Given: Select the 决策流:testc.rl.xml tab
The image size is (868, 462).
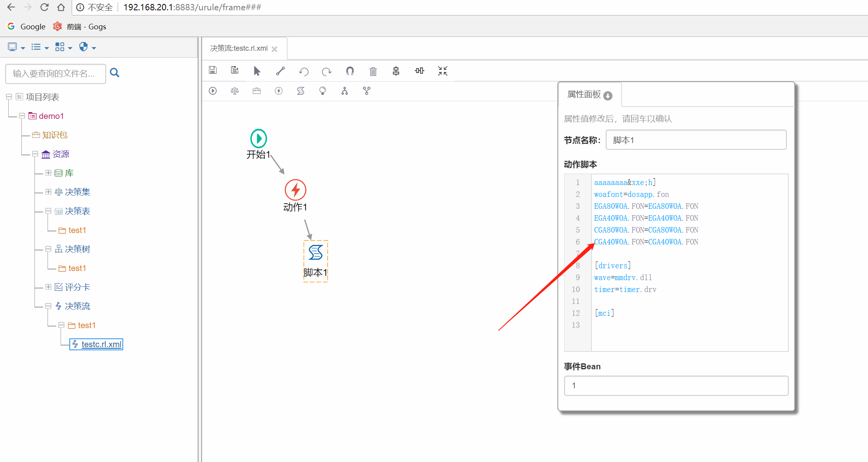Looking at the screenshot, I should tap(239, 48).
